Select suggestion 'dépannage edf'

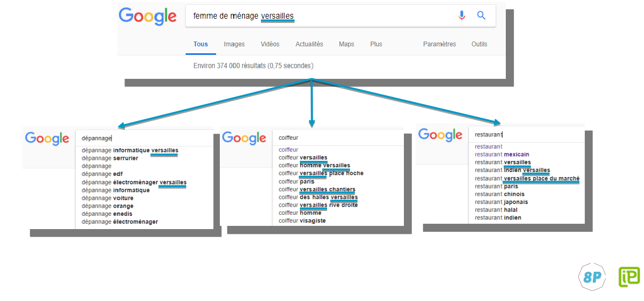tap(102, 174)
